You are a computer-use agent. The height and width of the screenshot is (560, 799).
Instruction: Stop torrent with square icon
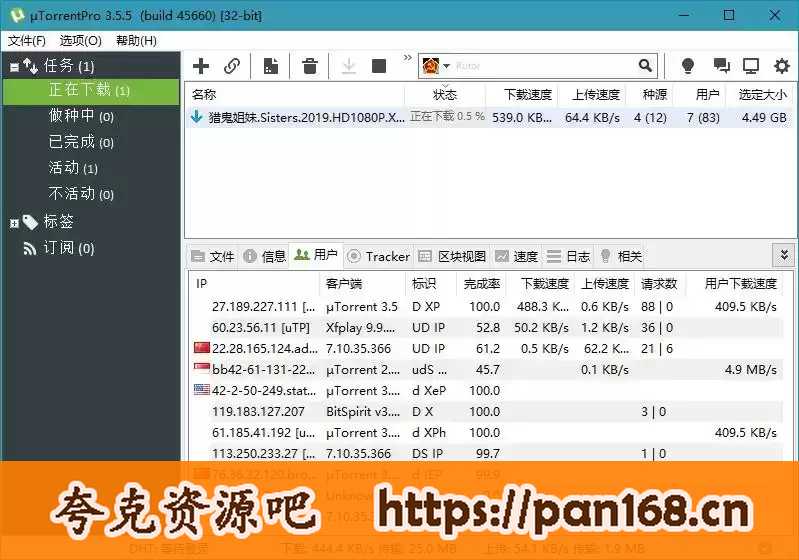coord(379,66)
